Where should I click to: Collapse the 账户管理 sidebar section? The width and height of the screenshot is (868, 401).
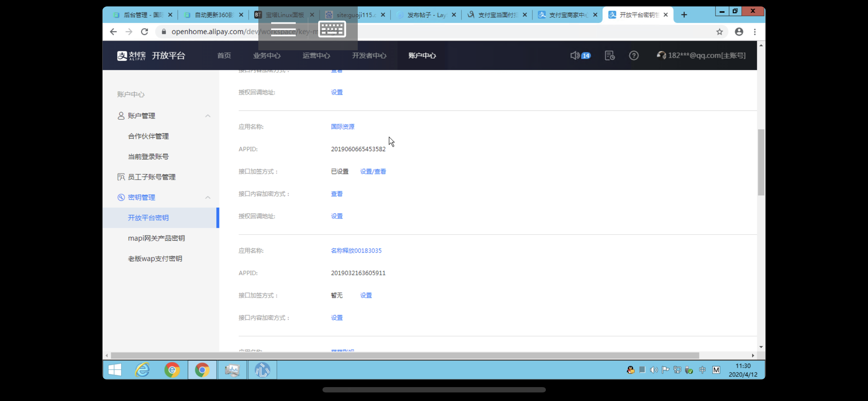(x=208, y=116)
